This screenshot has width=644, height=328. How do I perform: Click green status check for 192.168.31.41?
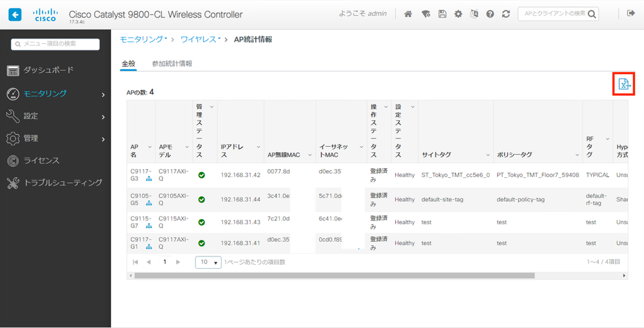click(x=201, y=243)
